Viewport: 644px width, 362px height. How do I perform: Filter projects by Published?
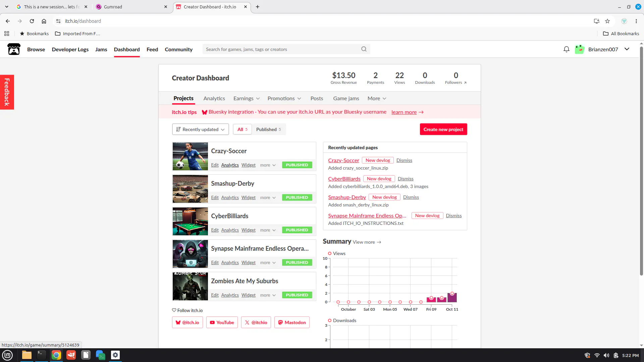click(x=269, y=129)
